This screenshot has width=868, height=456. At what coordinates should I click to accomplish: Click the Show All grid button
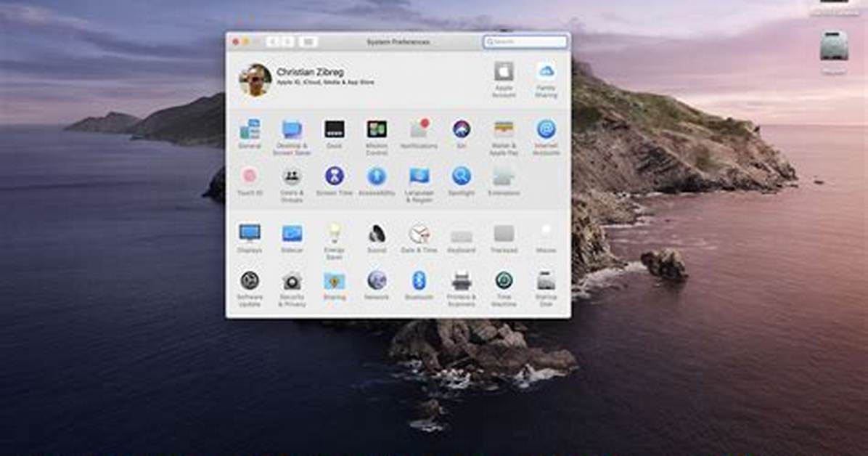click(x=308, y=41)
